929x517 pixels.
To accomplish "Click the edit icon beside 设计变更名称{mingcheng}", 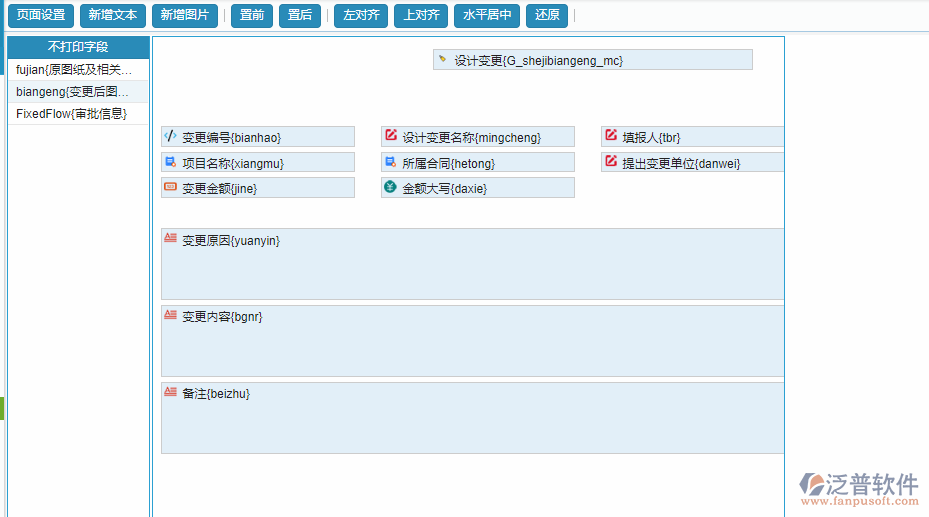I will pos(390,136).
